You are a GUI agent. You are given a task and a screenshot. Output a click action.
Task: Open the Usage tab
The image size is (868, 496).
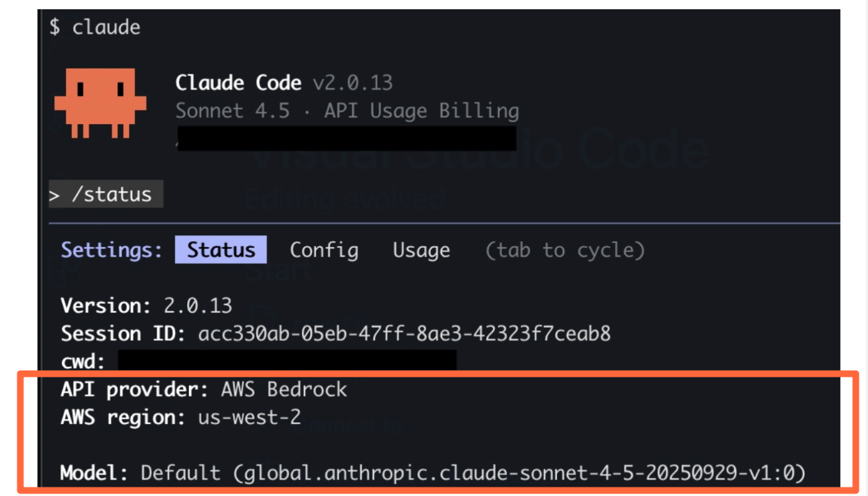(x=421, y=250)
